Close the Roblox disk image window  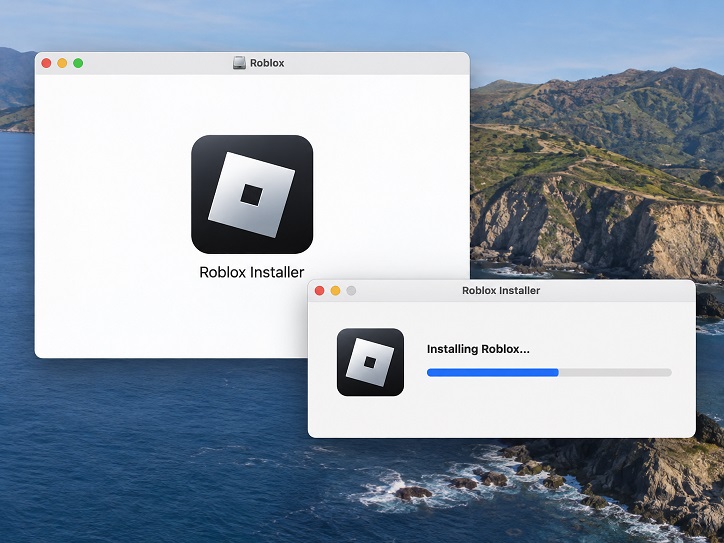(46, 63)
